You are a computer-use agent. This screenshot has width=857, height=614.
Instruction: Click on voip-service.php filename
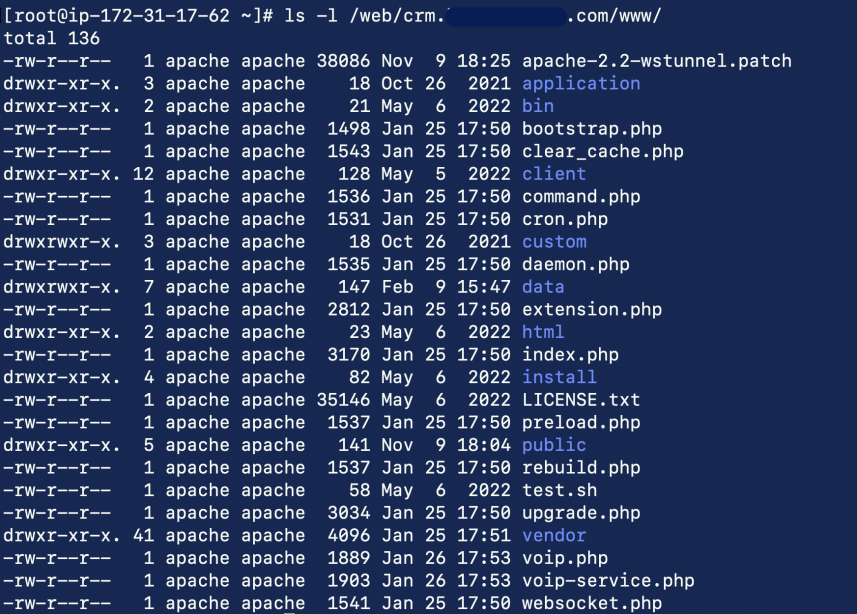(x=608, y=581)
